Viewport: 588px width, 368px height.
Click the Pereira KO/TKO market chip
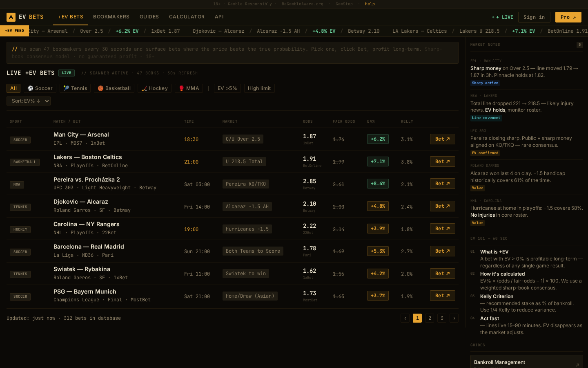pyautogui.click(x=246, y=184)
